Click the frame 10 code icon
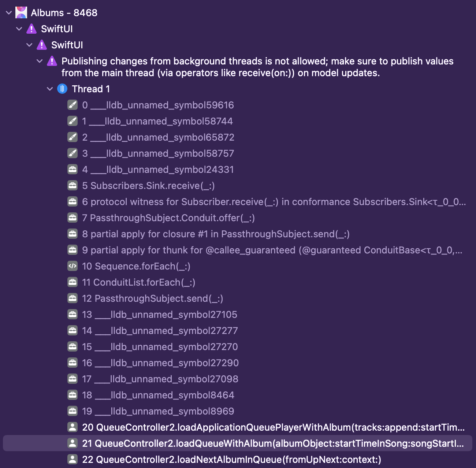 point(72,266)
